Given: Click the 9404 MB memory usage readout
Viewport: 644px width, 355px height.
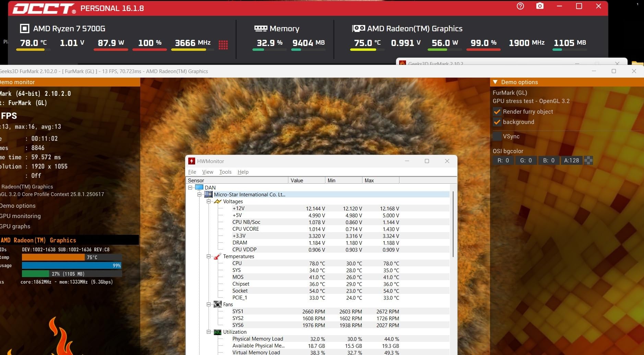Looking at the screenshot, I should point(308,43).
